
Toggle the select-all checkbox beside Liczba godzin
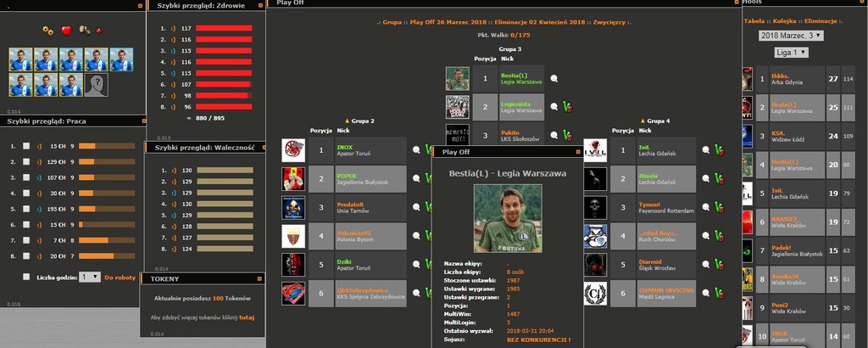(x=26, y=277)
